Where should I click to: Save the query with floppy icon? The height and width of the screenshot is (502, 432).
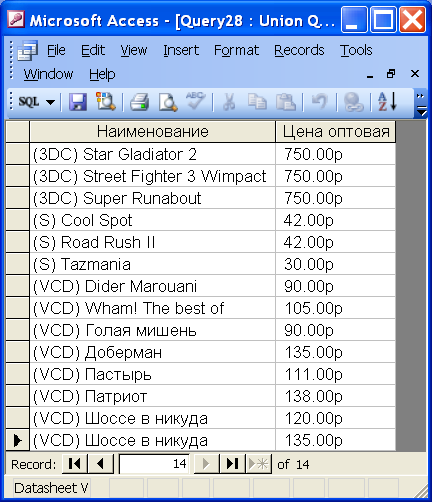click(x=78, y=102)
